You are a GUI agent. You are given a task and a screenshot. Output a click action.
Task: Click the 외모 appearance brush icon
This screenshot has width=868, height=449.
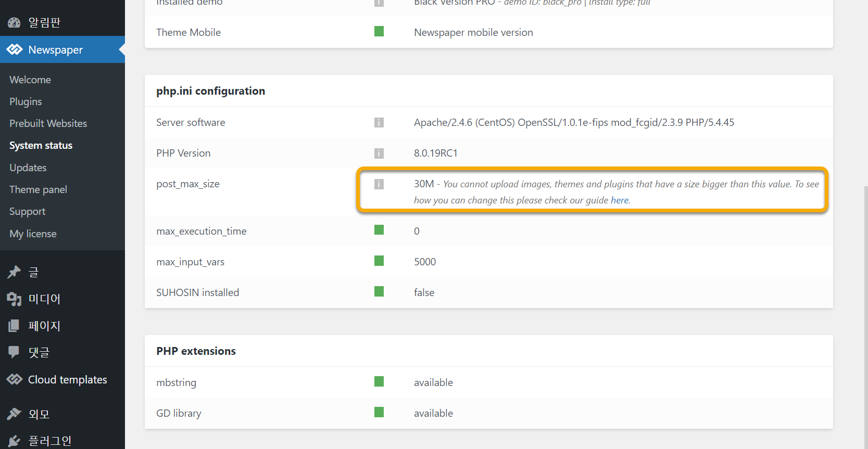(14, 414)
